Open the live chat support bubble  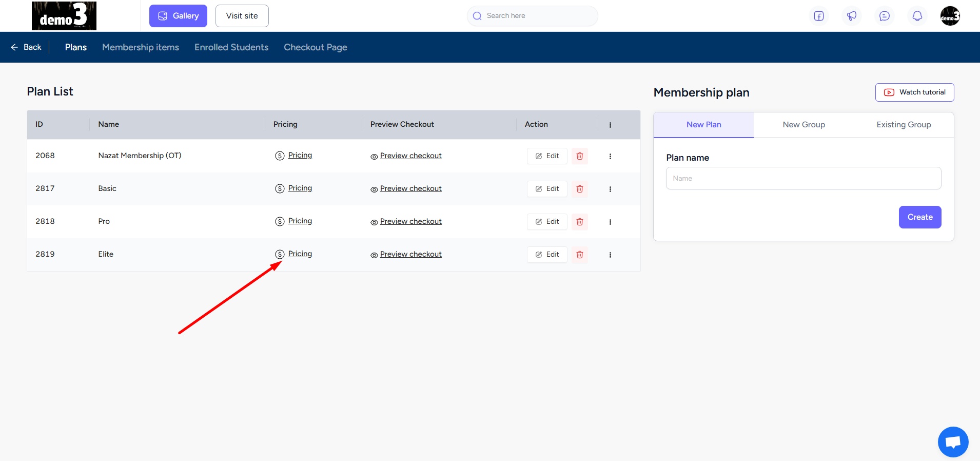[953, 441]
